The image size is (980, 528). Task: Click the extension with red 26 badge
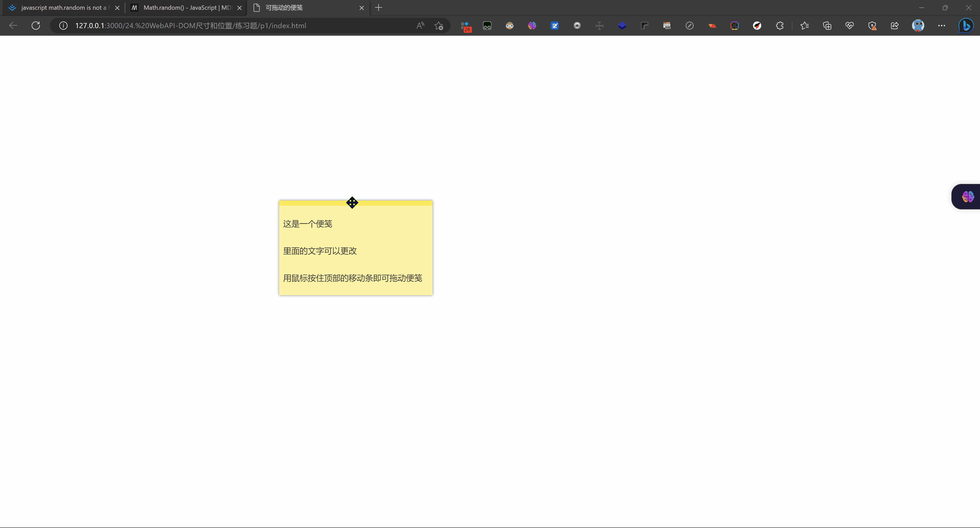[x=465, y=26]
